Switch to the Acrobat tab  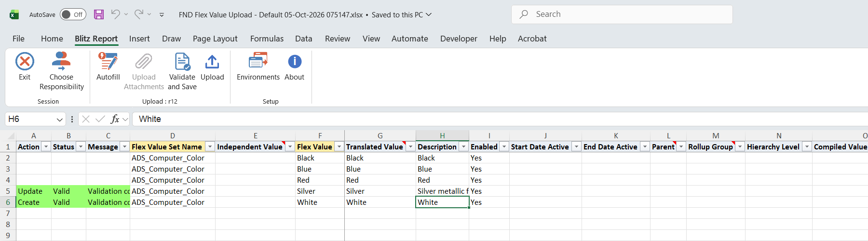(x=532, y=39)
